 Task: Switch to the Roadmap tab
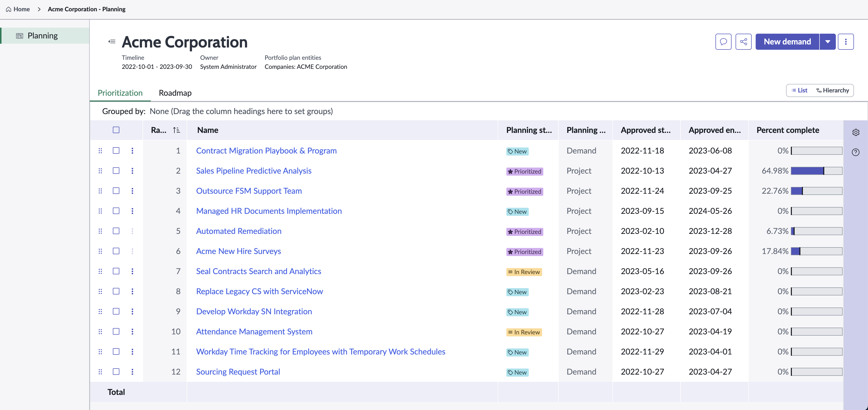click(175, 93)
